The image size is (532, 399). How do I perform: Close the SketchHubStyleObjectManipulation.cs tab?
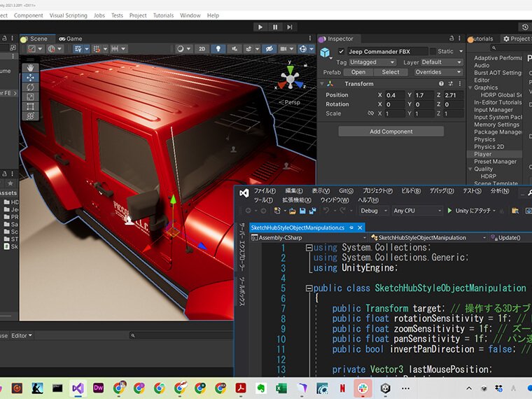coord(360,227)
